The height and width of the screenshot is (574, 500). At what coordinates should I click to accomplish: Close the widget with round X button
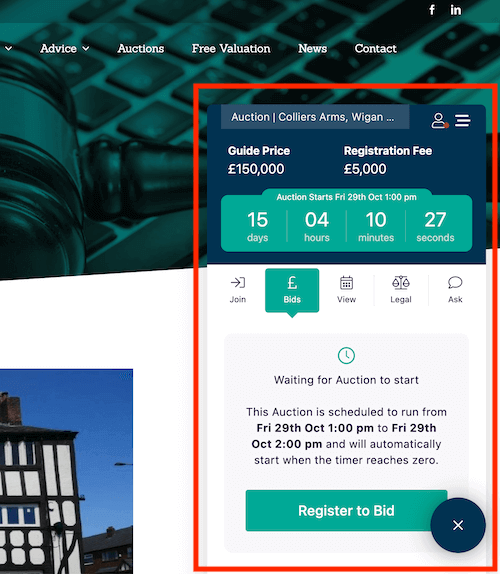(x=458, y=525)
